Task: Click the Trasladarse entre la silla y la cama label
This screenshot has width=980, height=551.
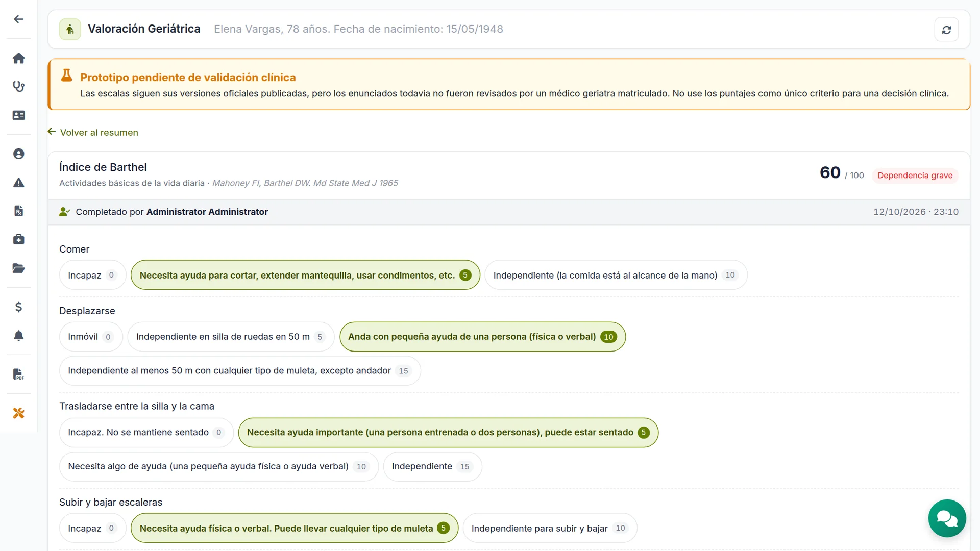Action: click(x=137, y=406)
